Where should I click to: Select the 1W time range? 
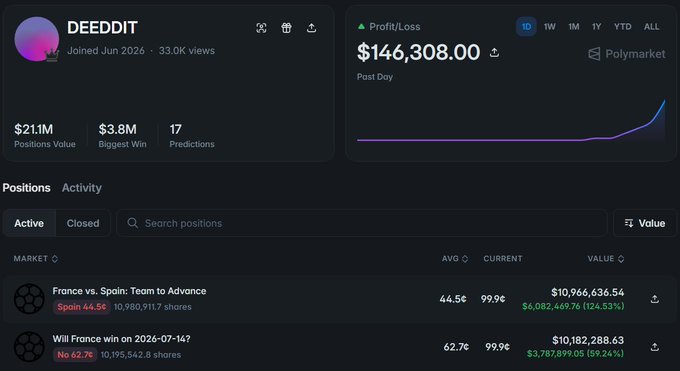(x=549, y=26)
